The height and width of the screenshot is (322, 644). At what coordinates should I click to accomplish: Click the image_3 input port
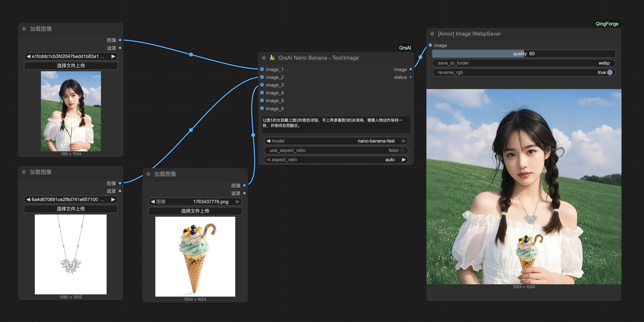pos(262,85)
